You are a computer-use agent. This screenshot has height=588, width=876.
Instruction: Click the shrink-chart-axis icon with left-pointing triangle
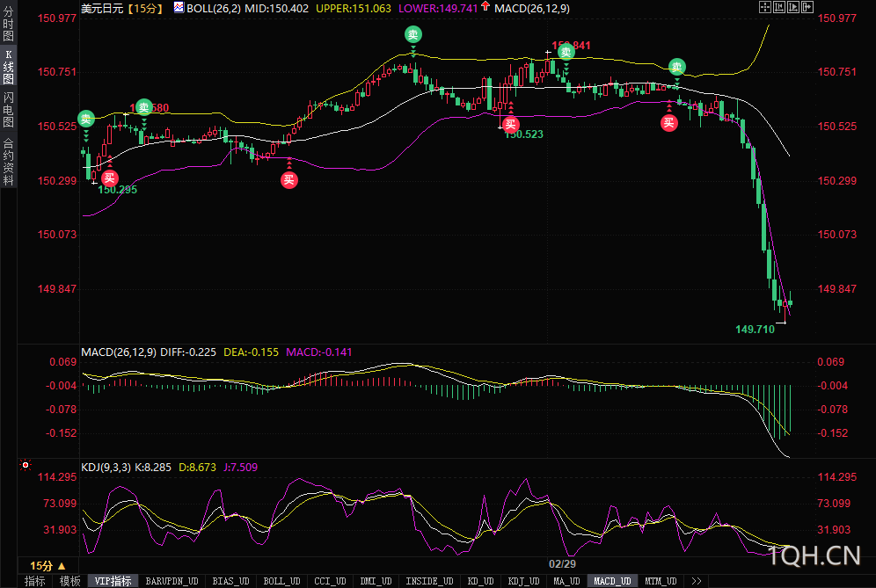pyautogui.click(x=778, y=7)
